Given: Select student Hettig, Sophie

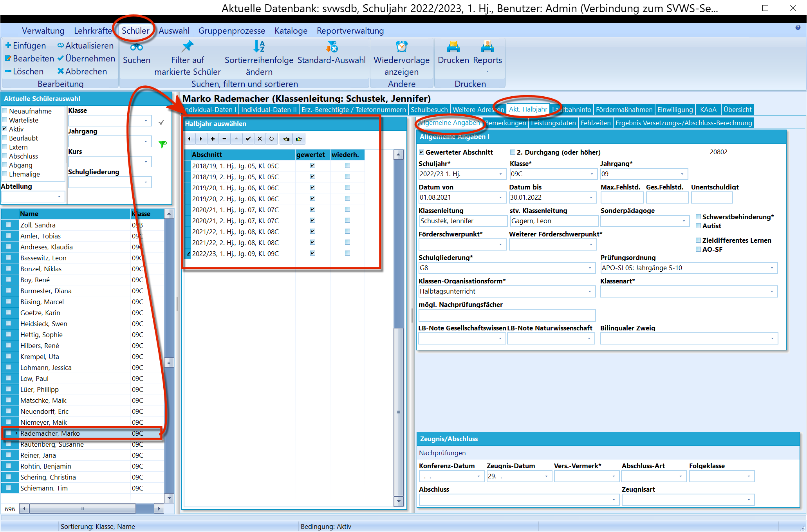Looking at the screenshot, I should point(83,335).
